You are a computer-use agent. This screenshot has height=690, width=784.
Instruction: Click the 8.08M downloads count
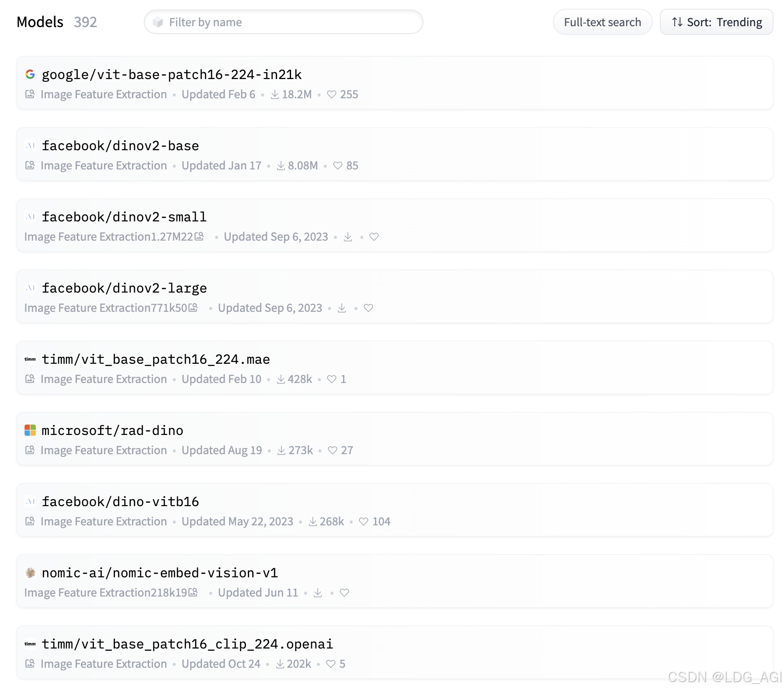[x=303, y=166]
